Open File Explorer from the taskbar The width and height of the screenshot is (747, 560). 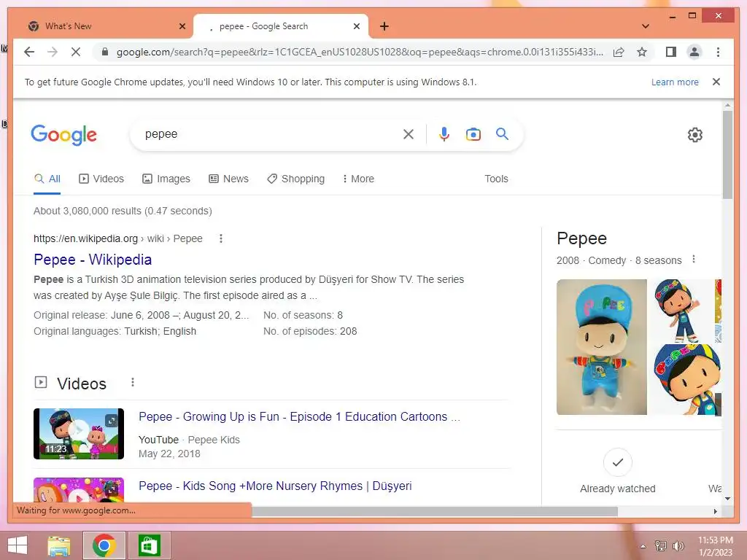coord(59,545)
